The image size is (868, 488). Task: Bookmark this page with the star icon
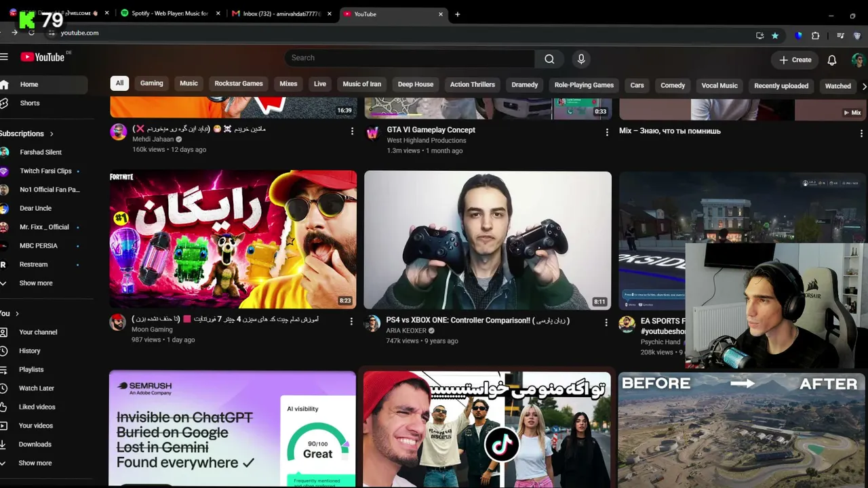click(x=775, y=36)
